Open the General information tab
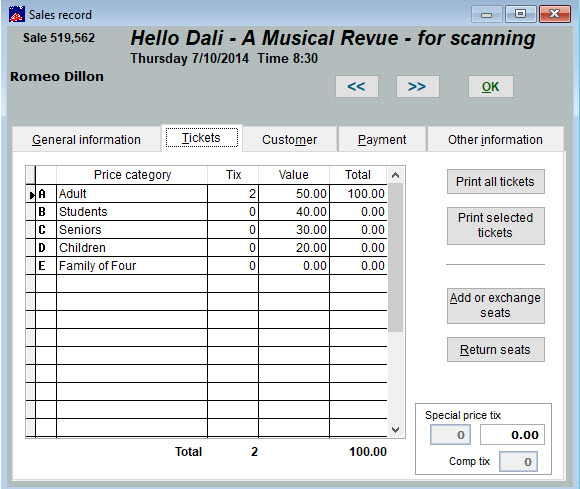Image resolution: width=580 pixels, height=489 pixels. click(x=87, y=139)
